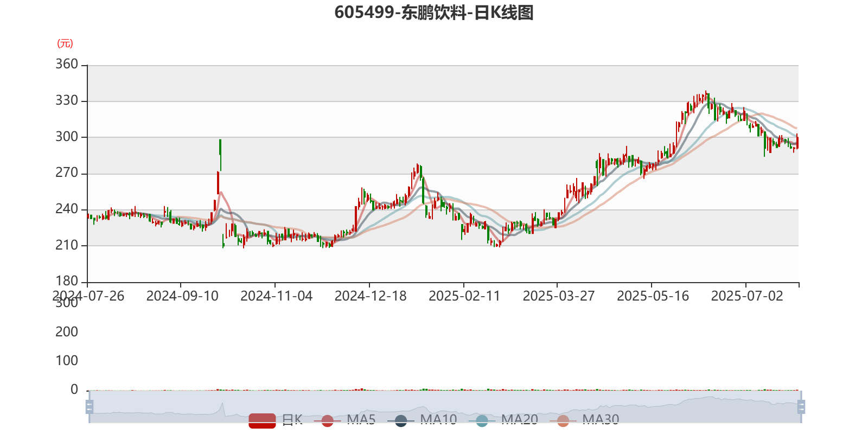Click the 200 volume axis label
868x434 pixels.
tap(67, 331)
